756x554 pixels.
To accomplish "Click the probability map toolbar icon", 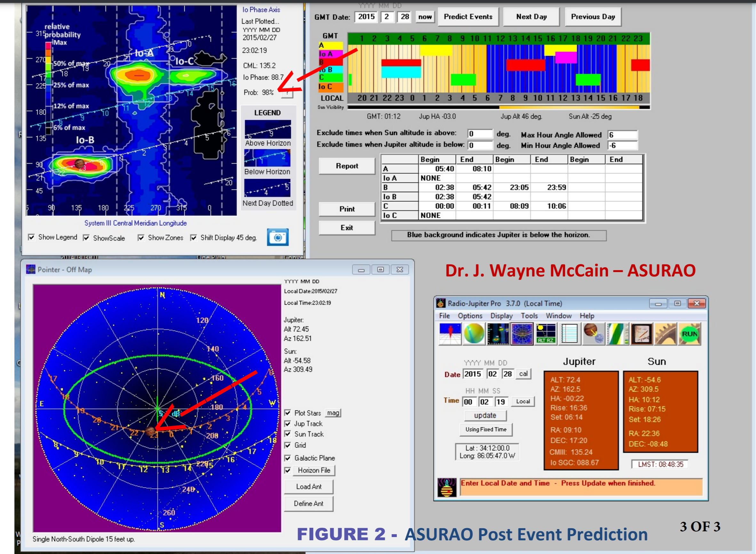I will coord(498,334).
